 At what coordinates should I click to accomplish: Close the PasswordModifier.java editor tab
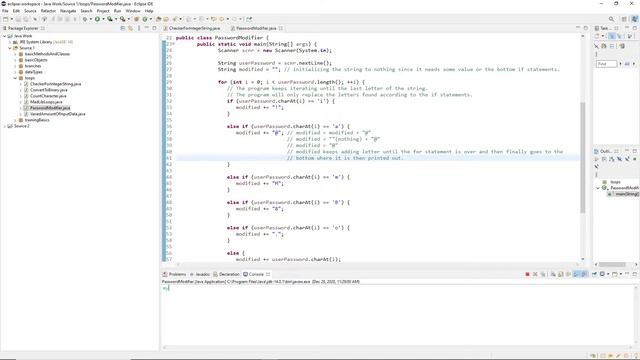(281, 28)
